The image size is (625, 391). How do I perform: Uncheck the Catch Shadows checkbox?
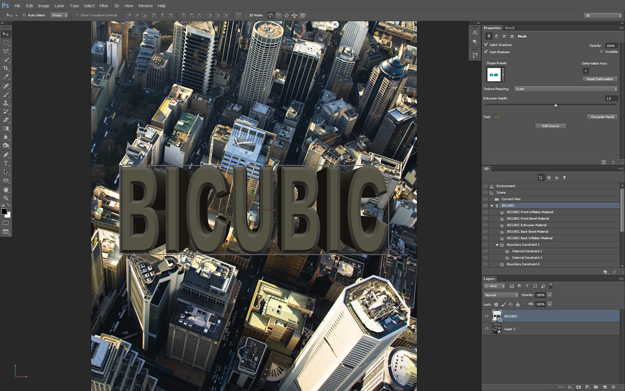coord(486,45)
